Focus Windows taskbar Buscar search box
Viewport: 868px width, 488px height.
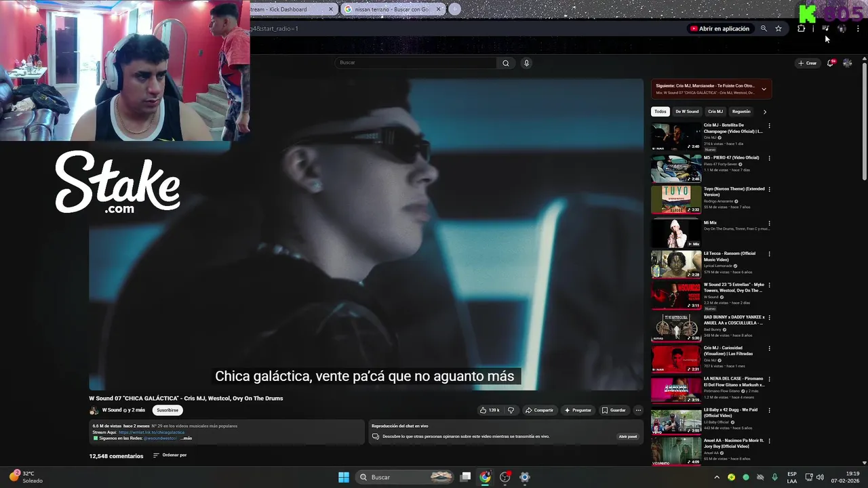[x=405, y=477]
